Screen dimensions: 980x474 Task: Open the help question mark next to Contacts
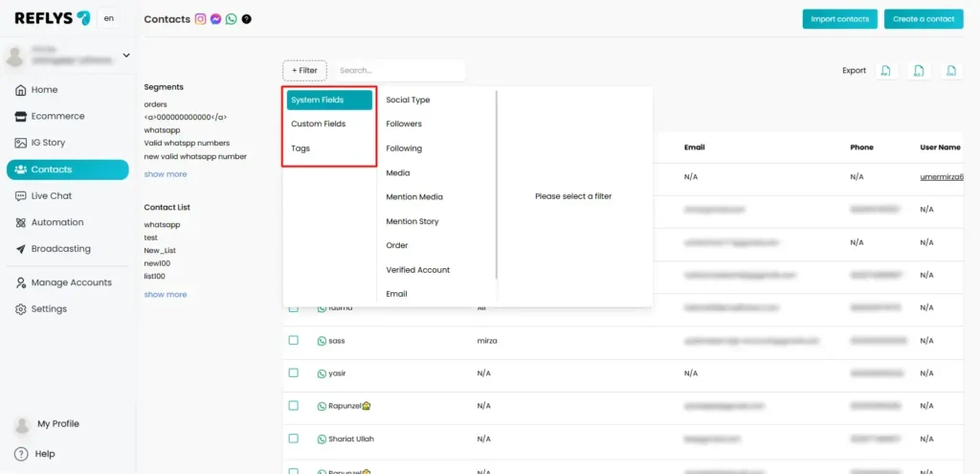pos(247,19)
